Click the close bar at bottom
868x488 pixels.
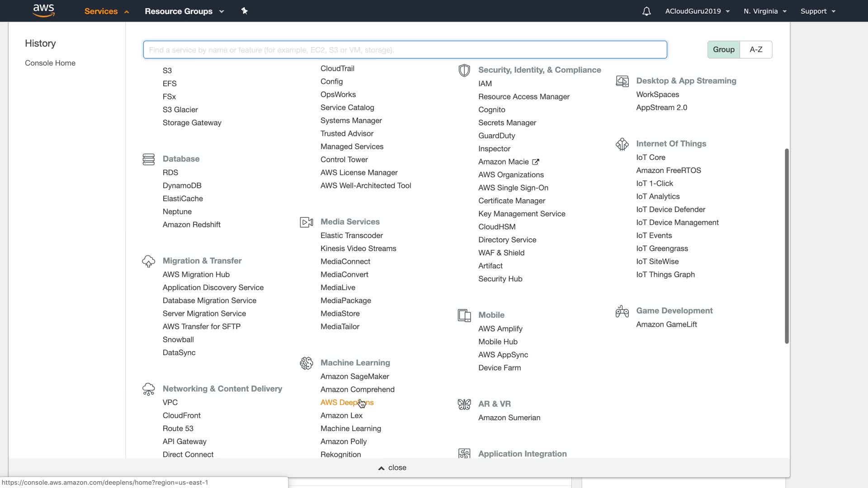392,468
